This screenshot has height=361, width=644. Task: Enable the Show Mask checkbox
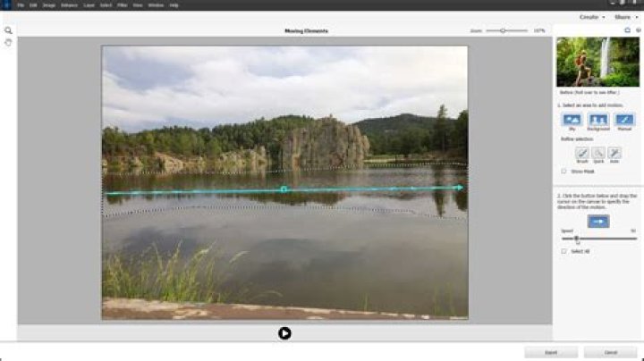tap(563, 171)
